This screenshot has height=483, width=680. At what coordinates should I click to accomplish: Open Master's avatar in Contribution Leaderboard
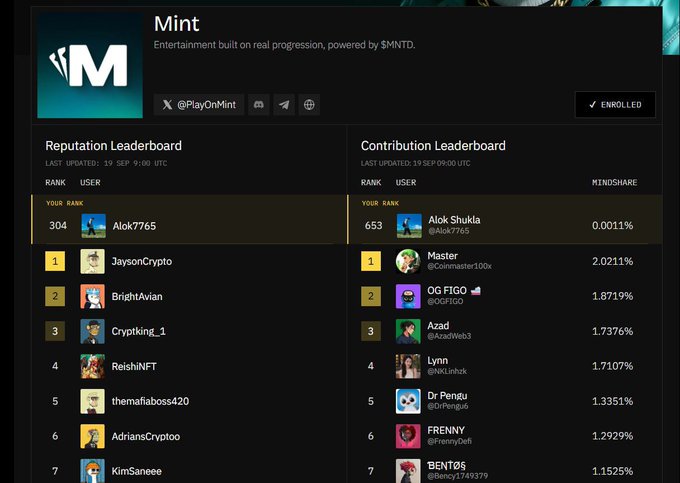tap(408, 261)
